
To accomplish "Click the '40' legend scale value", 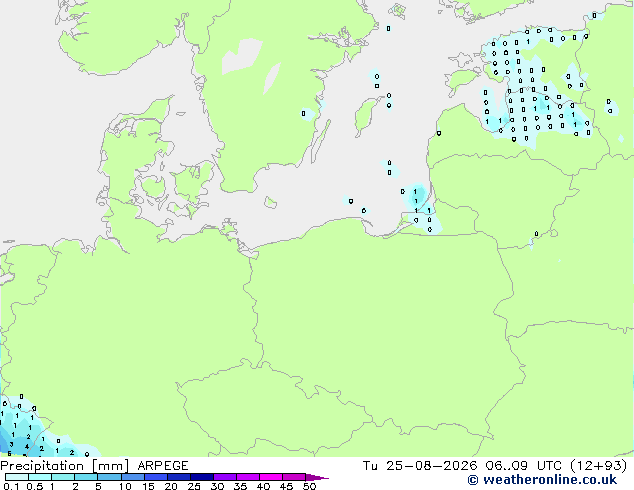I will coord(263,486).
